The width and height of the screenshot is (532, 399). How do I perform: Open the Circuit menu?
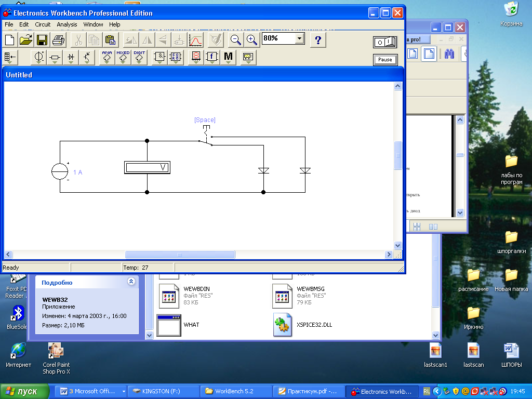coord(43,24)
